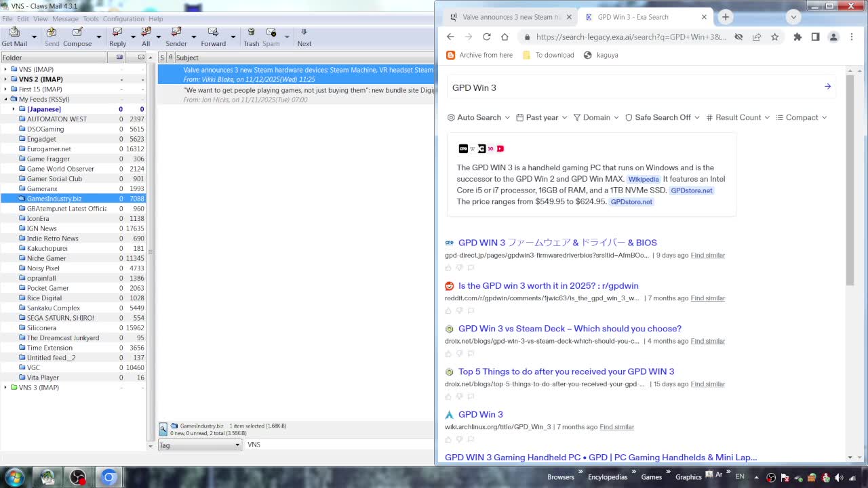This screenshot has width=868, height=488.
Task: Open the Configuration menu
Action: tap(123, 19)
